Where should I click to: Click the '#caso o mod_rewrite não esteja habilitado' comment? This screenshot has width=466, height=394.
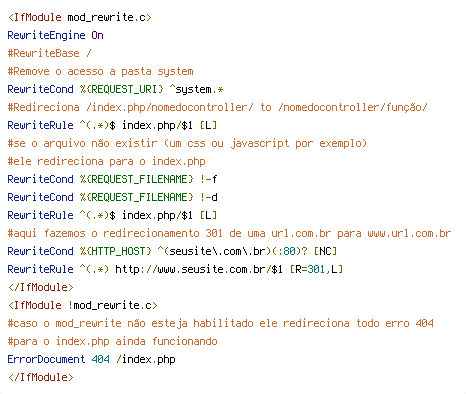coord(220,323)
